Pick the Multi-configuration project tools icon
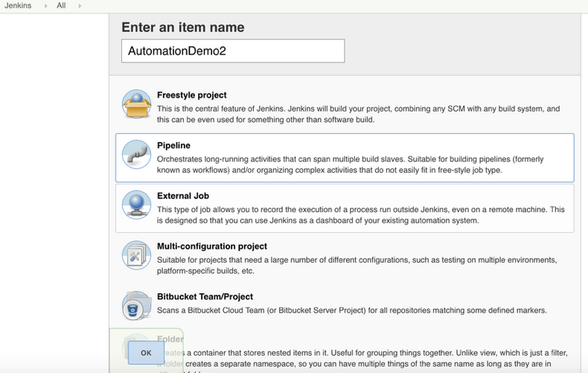 click(x=136, y=255)
